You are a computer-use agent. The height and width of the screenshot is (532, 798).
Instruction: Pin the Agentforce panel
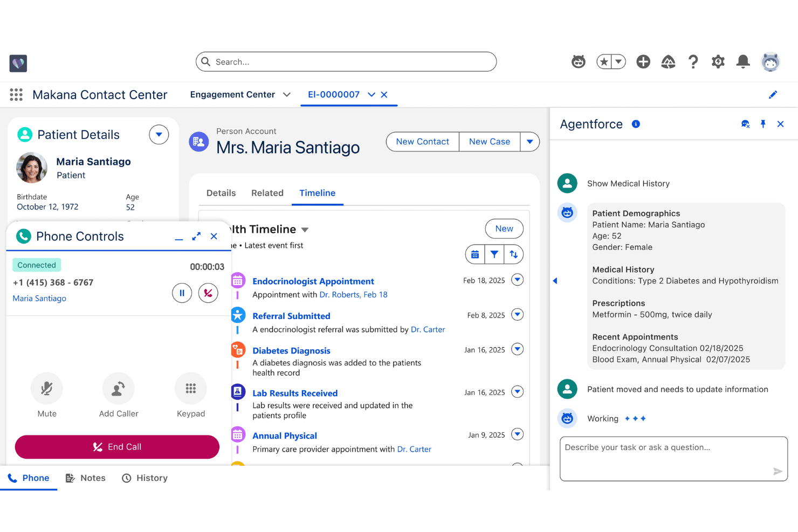pos(763,124)
